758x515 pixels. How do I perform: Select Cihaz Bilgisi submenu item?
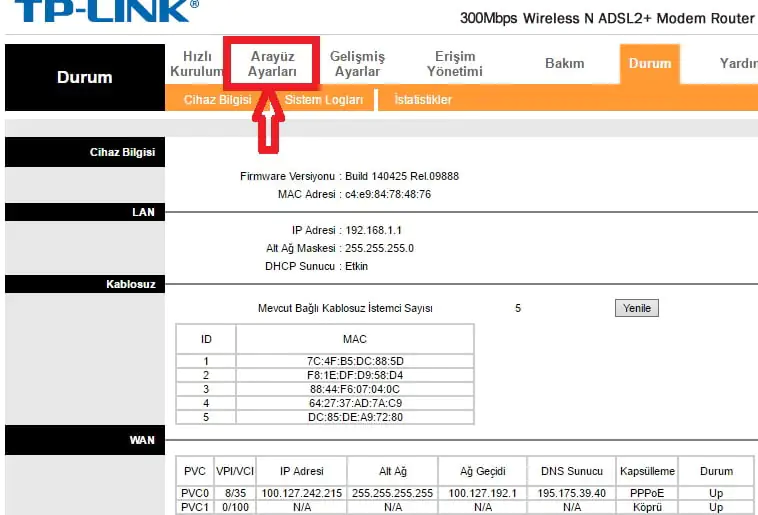[218, 100]
